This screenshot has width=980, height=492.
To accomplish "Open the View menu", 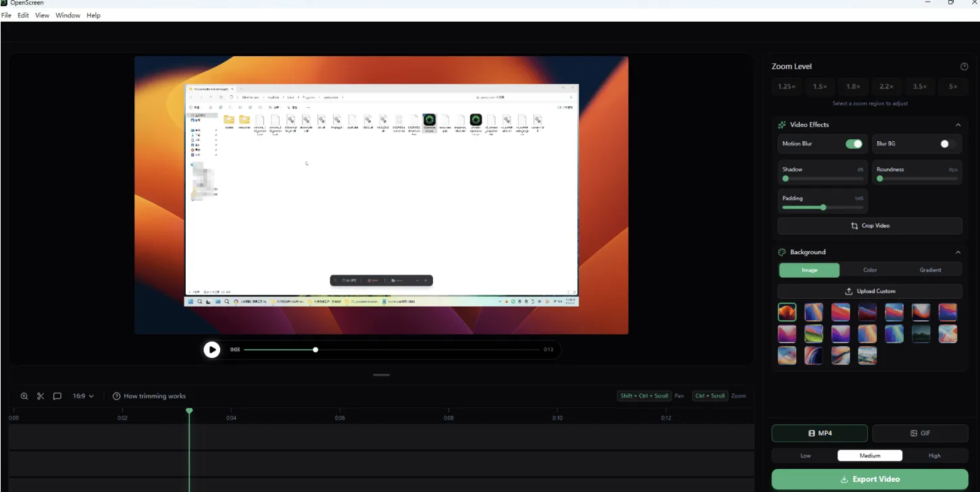I will coord(42,15).
